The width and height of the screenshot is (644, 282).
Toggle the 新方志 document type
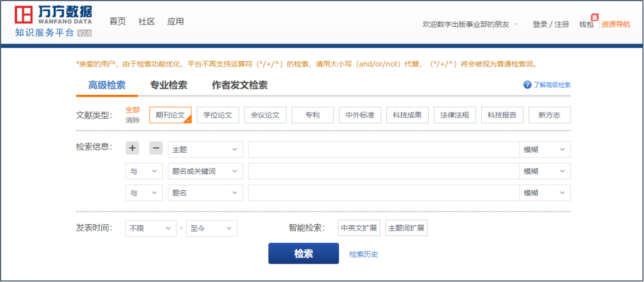[x=550, y=115]
